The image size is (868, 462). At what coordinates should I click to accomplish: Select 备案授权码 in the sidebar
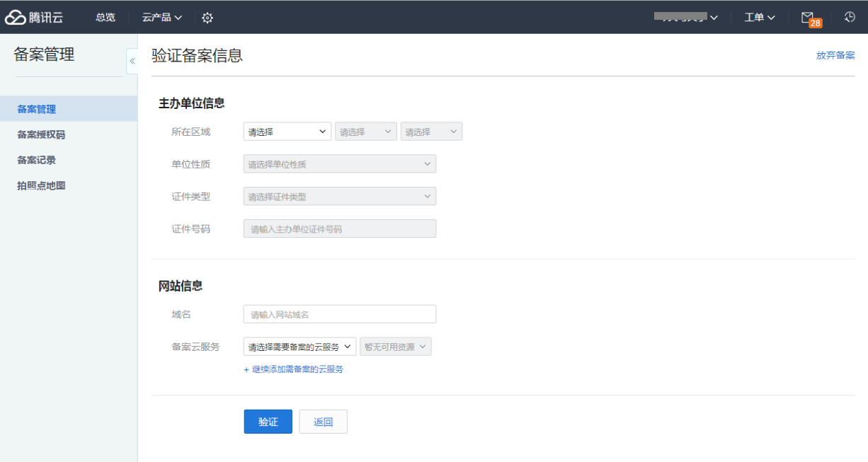pos(41,134)
